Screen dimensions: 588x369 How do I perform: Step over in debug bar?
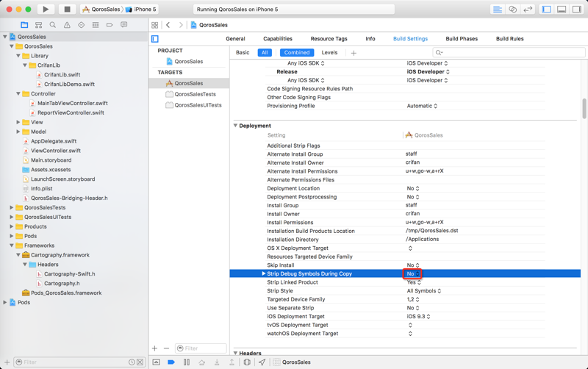[x=201, y=362]
